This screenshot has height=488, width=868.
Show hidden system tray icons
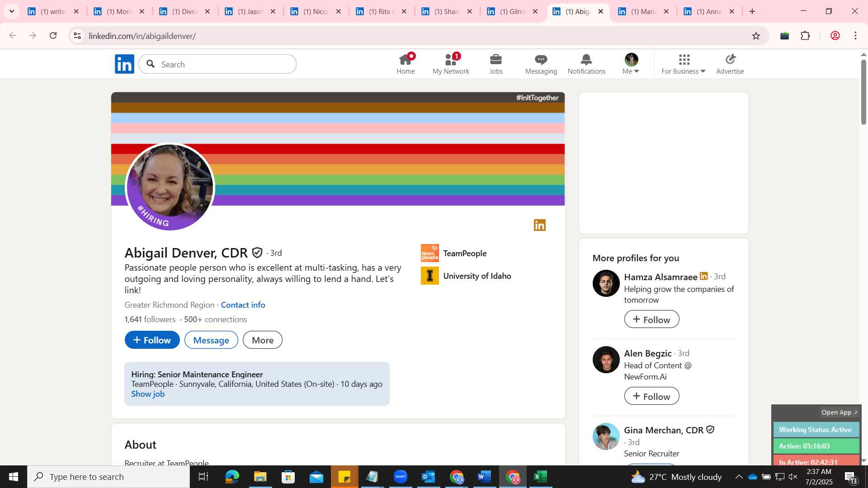coord(739,477)
